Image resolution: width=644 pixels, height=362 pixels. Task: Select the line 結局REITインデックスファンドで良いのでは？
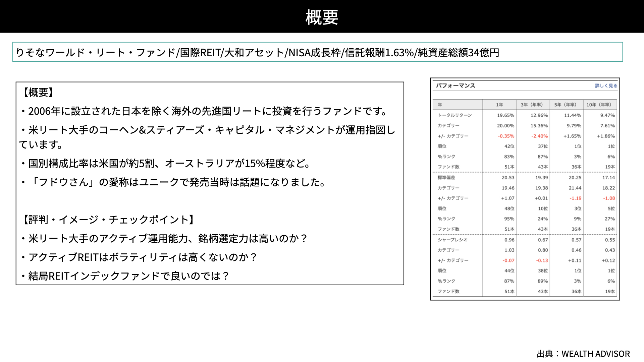point(125,276)
